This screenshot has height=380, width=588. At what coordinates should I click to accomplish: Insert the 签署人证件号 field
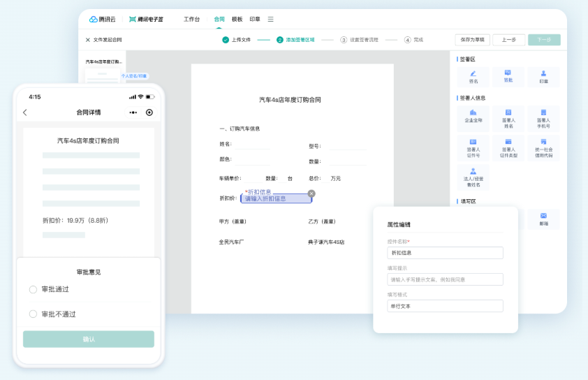click(x=473, y=148)
